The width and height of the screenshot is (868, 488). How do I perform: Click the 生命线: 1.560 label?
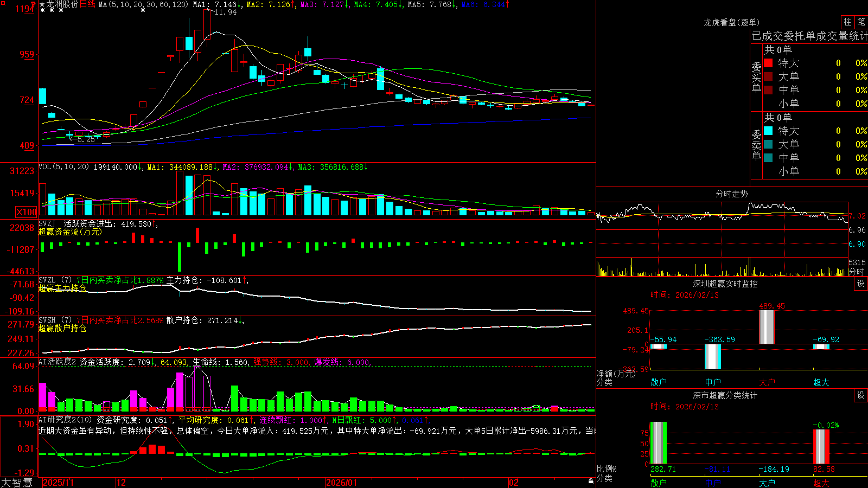(221, 362)
